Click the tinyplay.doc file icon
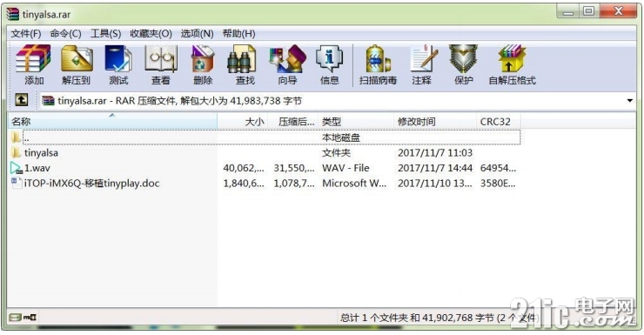The width and height of the screenshot is (644, 335). coord(17,183)
